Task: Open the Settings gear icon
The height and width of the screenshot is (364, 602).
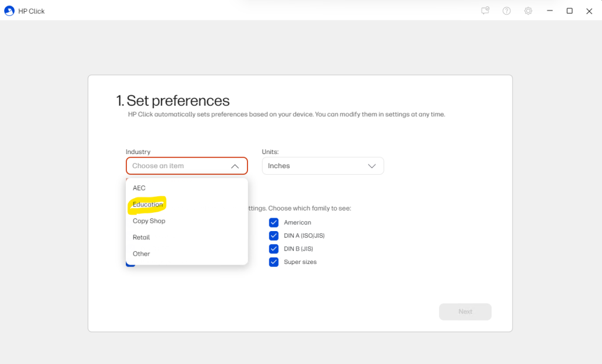Action: [x=529, y=11]
